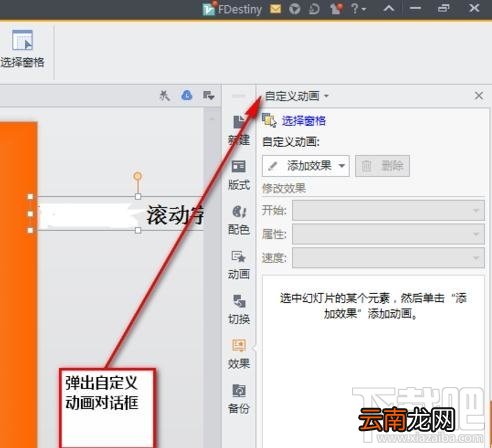Click the shirt/appearance icon in title bar

tap(336, 9)
